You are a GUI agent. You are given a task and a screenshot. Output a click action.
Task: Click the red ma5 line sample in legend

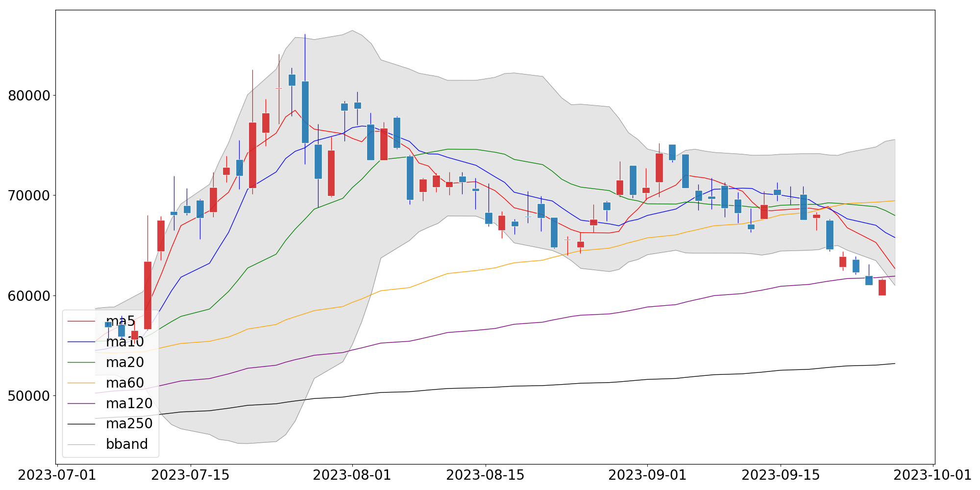(x=81, y=321)
